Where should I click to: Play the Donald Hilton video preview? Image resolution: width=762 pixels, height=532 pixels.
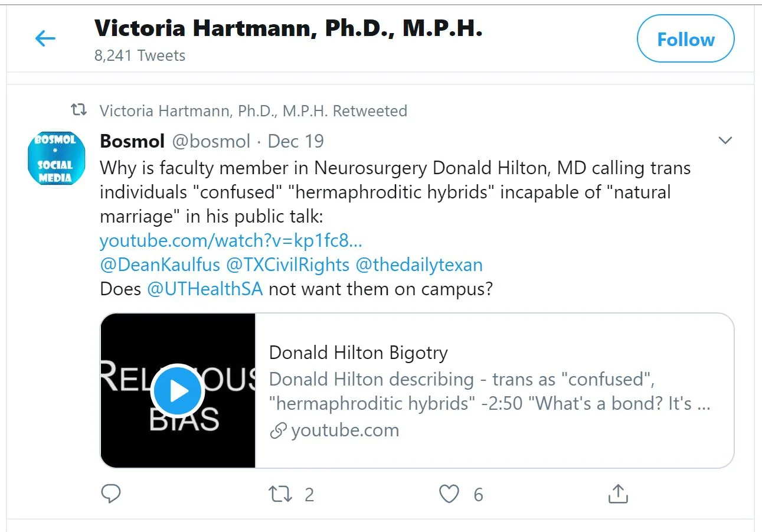tap(178, 390)
